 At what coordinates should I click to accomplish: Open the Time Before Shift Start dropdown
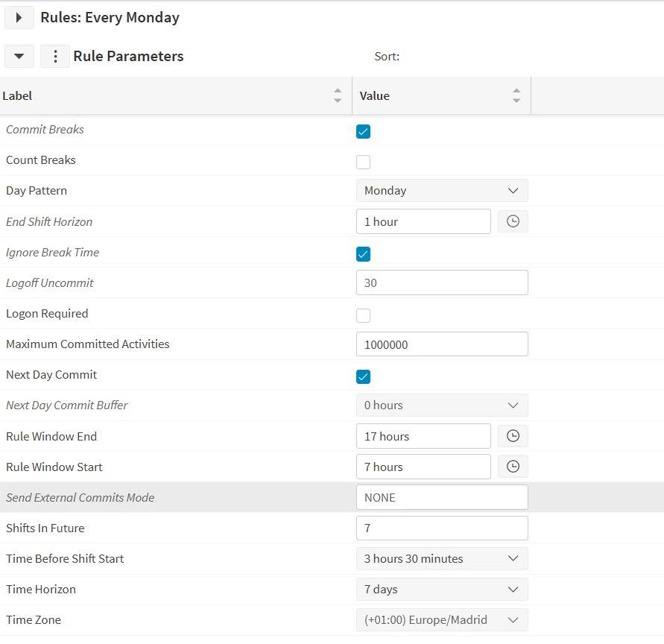point(442,559)
